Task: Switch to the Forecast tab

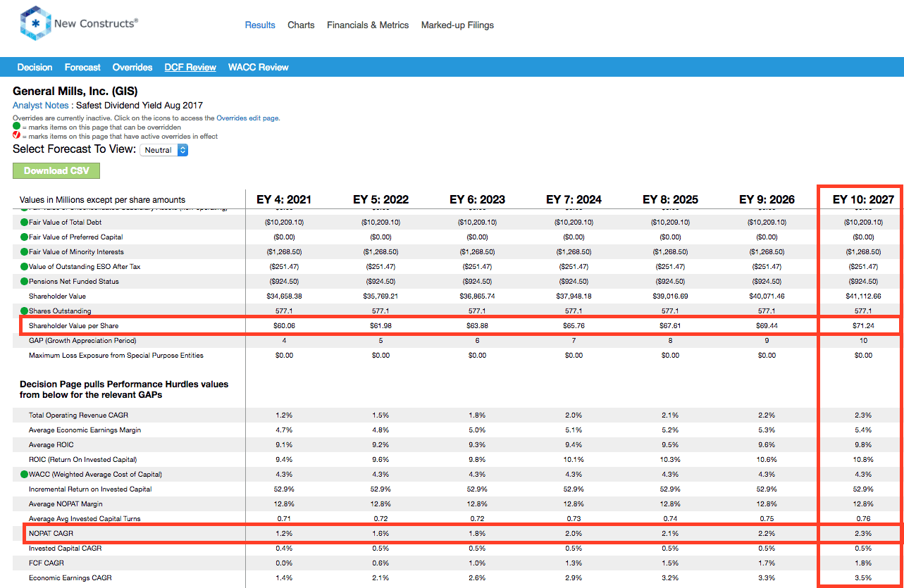Action: tap(82, 67)
